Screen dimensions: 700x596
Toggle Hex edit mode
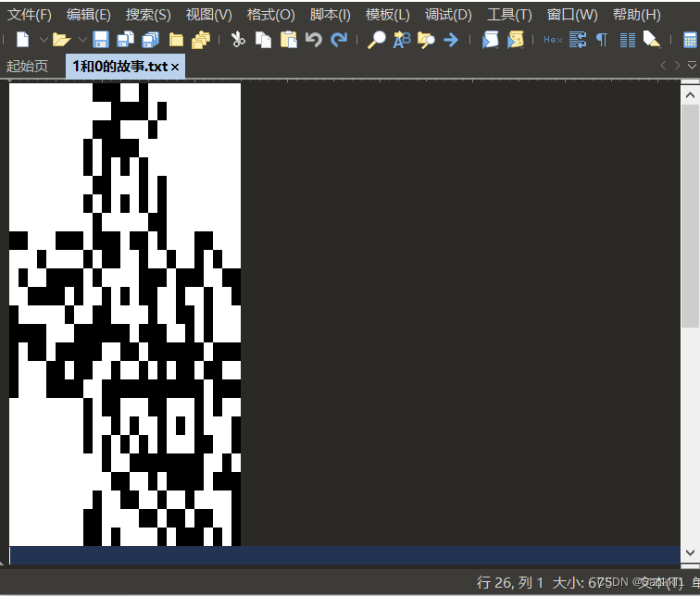553,40
